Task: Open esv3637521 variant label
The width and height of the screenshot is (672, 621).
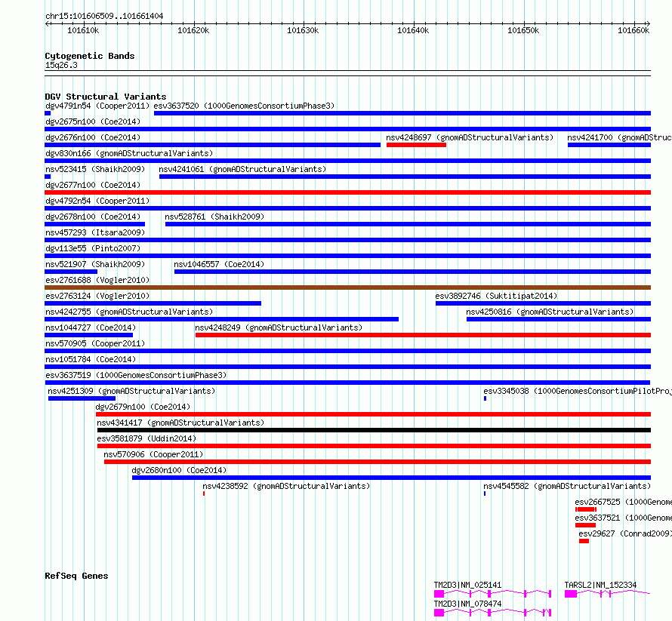Action: pos(623,518)
